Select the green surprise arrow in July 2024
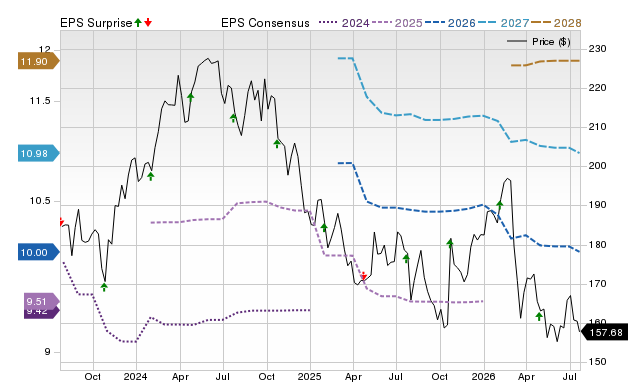 [233, 118]
